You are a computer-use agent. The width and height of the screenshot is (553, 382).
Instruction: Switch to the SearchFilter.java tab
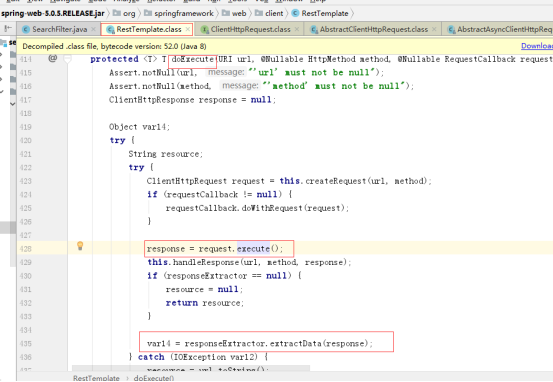60,29
